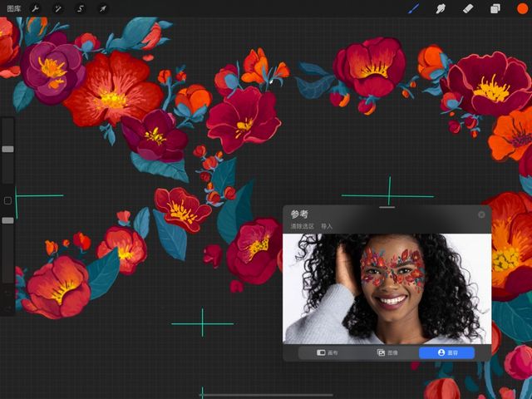Viewport: 532px width, 399px height.
Task: Open the Adjustments magic wand menu
Action: [x=58, y=8]
